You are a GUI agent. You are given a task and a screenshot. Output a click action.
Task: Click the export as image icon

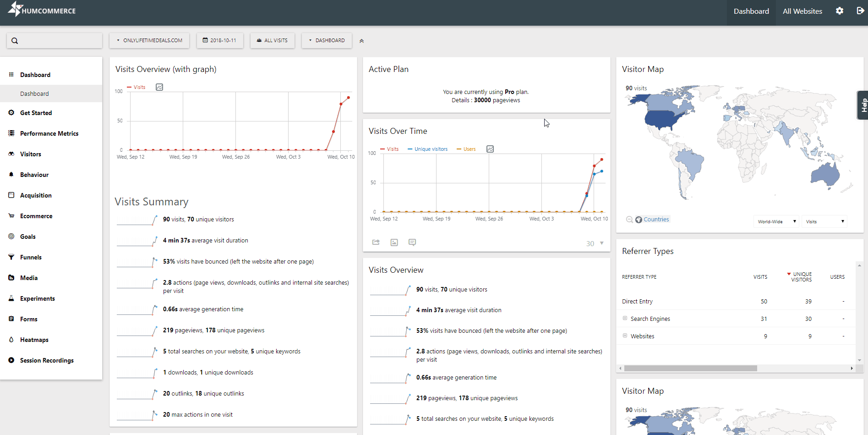(x=394, y=242)
